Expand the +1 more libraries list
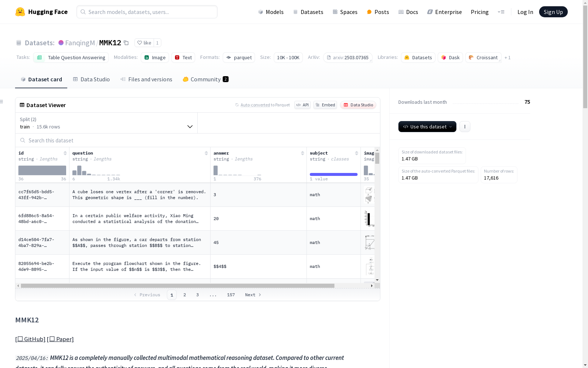This screenshot has width=588, height=368. [508, 57]
